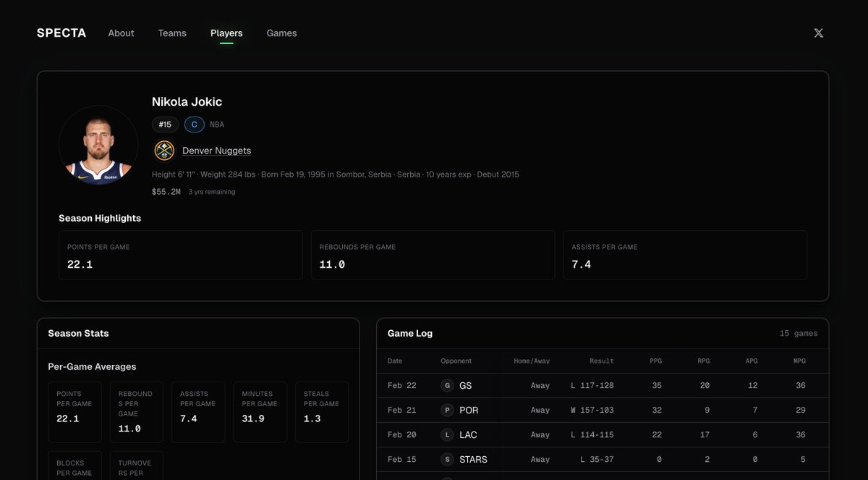Click result W 157-103
Image resolution: width=868 pixels, height=480 pixels.
(x=592, y=410)
